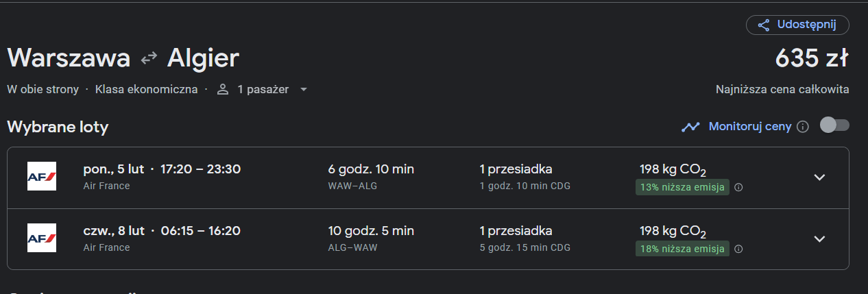The image size is (868, 294).
Task: Select the 17:20 – 23:30 outbound flight row
Action: coord(428,177)
